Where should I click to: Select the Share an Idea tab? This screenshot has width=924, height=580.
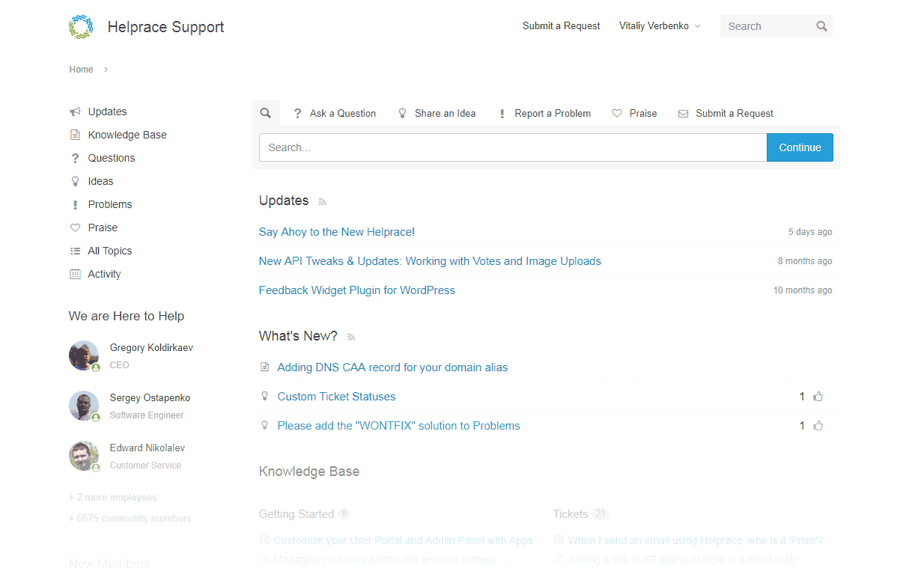[x=437, y=114]
